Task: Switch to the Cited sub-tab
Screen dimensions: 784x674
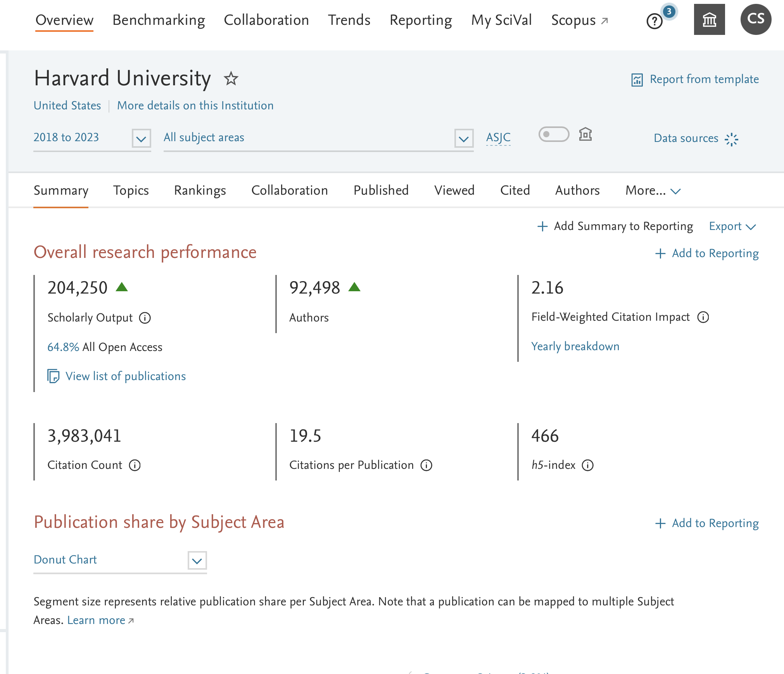Action: [515, 190]
